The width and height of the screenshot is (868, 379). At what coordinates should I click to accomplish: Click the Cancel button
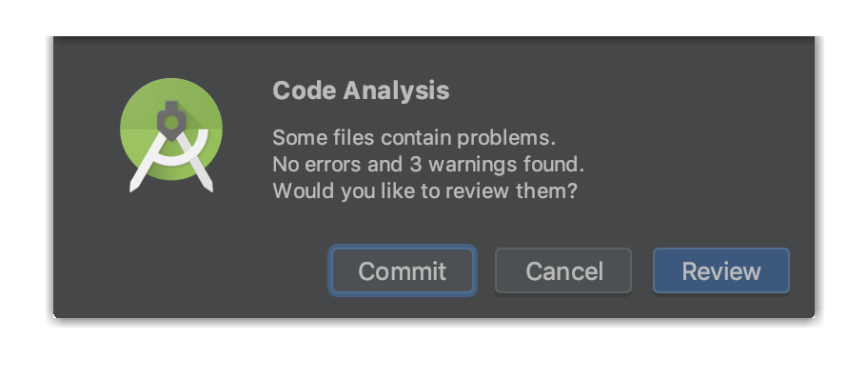pos(563,271)
